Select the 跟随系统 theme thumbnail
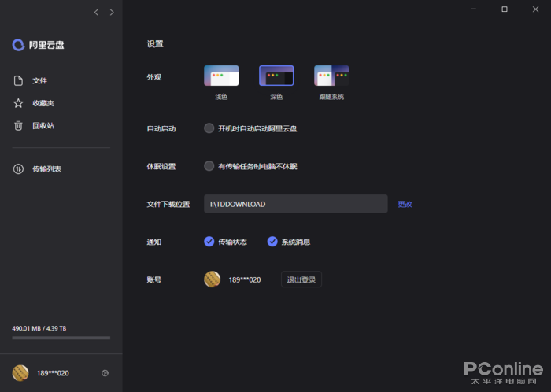The image size is (551, 392). point(331,76)
